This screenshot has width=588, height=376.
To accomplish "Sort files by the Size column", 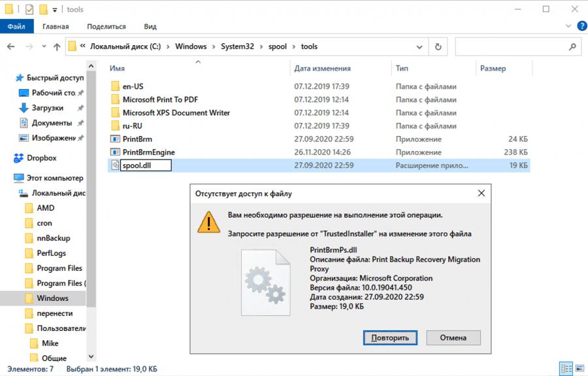I will point(493,68).
